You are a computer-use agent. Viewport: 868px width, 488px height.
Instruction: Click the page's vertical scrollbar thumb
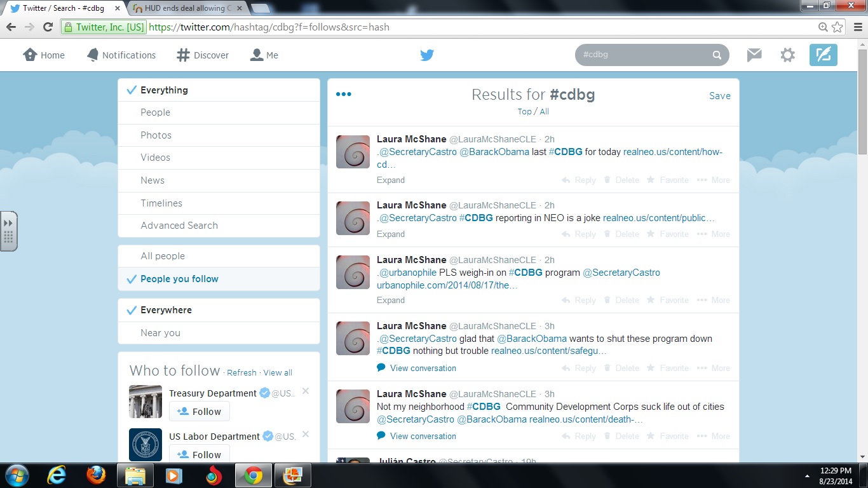[862, 100]
